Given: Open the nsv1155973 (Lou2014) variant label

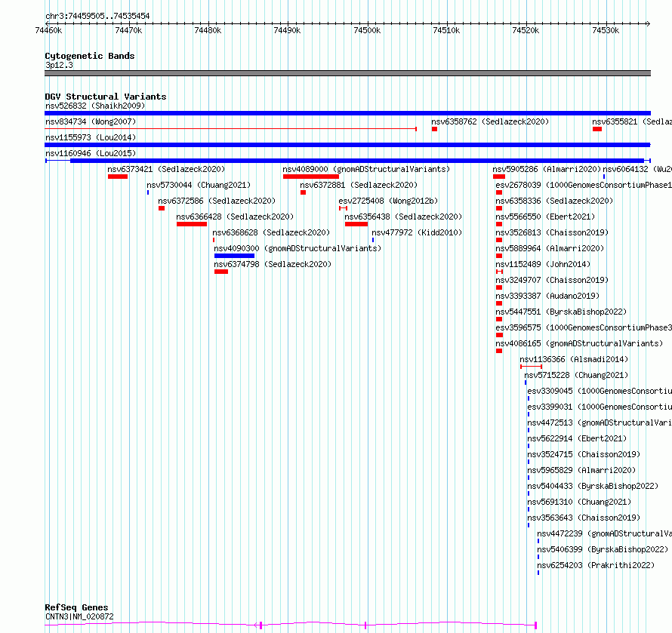Looking at the screenshot, I should click(x=91, y=137).
